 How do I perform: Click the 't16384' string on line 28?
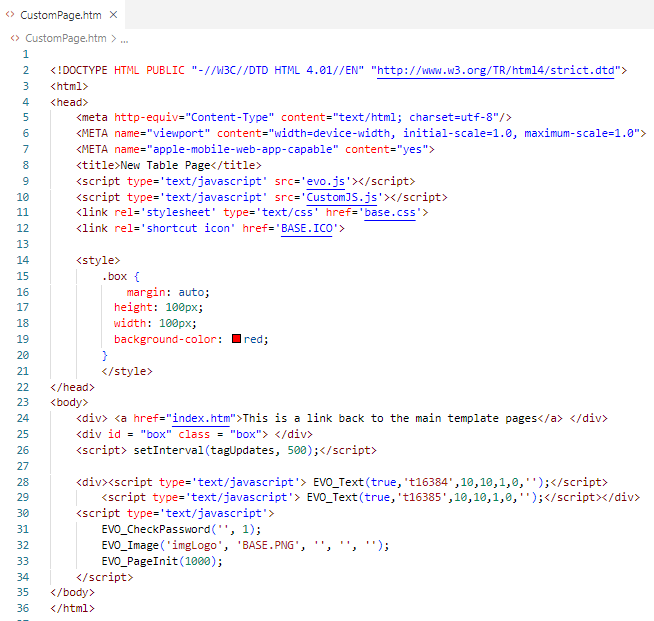pos(428,483)
